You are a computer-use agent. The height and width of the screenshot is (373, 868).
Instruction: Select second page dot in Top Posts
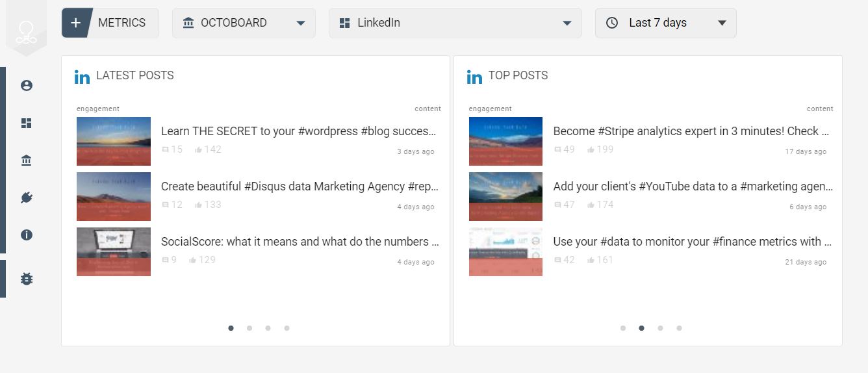[x=641, y=328]
